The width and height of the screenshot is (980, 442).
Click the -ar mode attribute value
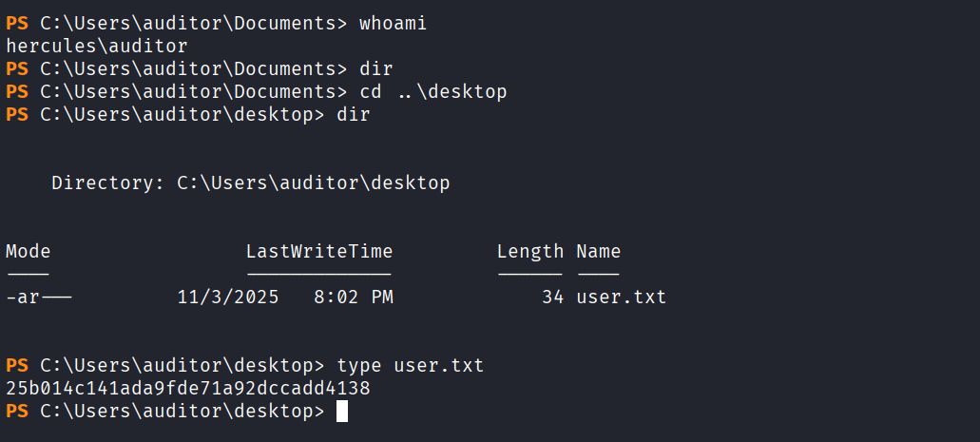point(38,298)
